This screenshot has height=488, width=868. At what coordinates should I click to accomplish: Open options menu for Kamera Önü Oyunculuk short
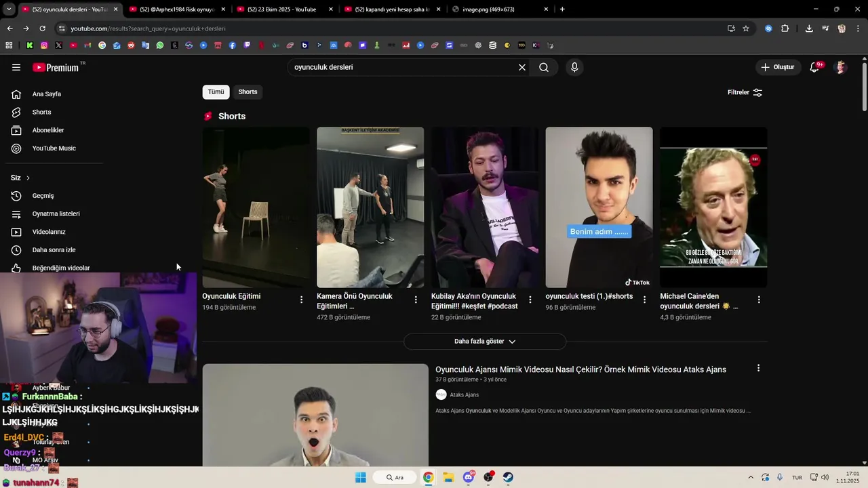[x=416, y=300]
